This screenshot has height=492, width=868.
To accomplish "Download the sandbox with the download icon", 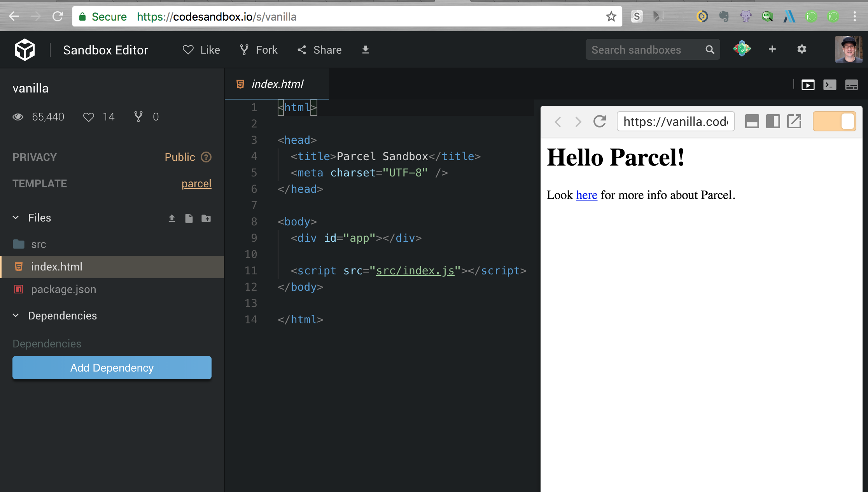I will [365, 50].
